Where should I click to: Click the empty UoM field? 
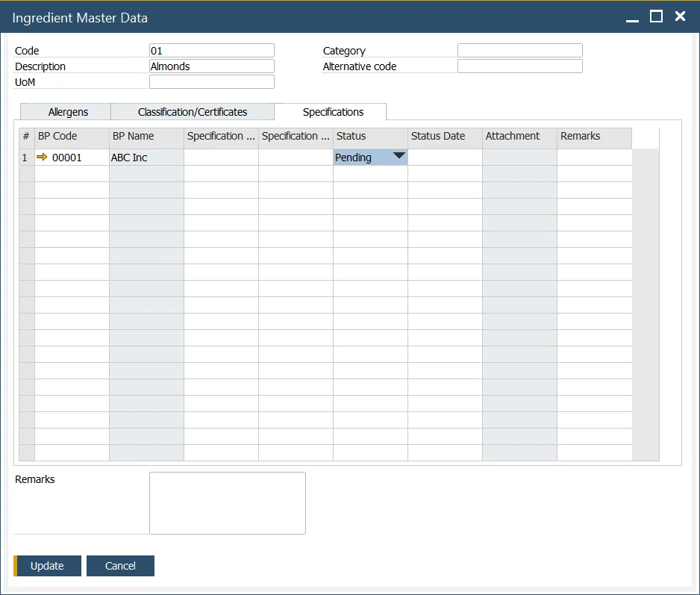212,82
